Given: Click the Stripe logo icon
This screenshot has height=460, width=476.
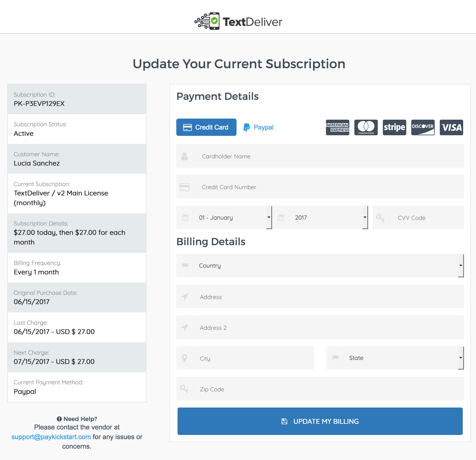Looking at the screenshot, I should [x=394, y=127].
